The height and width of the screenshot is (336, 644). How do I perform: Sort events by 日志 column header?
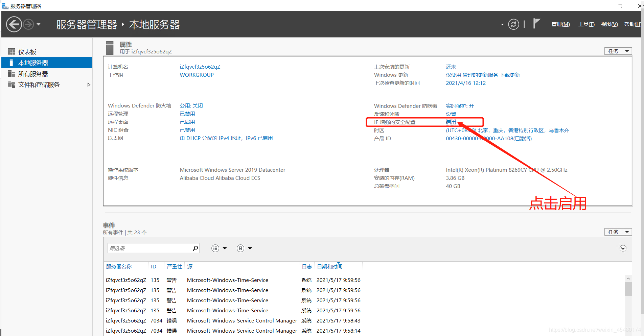click(307, 267)
